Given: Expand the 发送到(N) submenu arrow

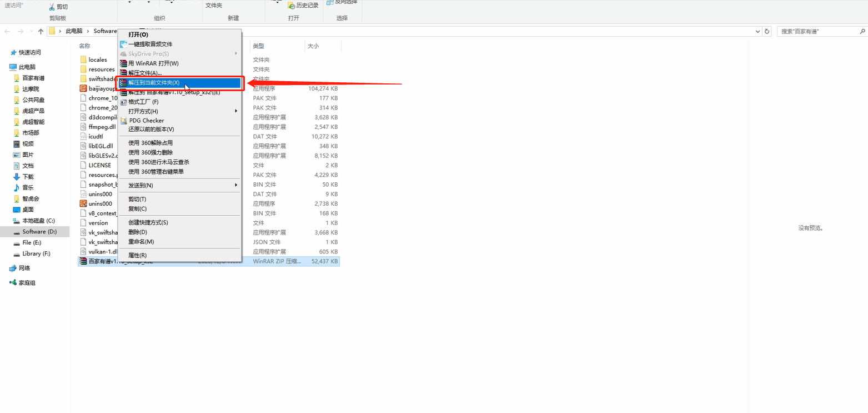Looking at the screenshot, I should (x=236, y=185).
